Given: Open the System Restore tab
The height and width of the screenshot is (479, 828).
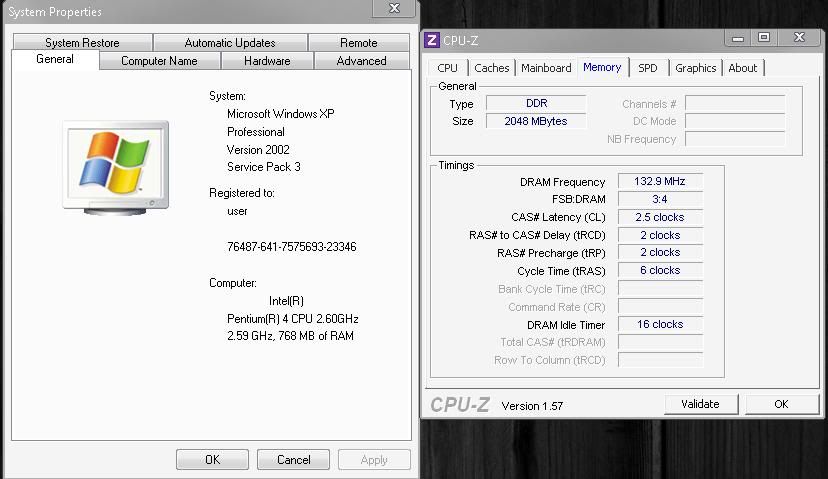Looking at the screenshot, I should click(x=82, y=43).
